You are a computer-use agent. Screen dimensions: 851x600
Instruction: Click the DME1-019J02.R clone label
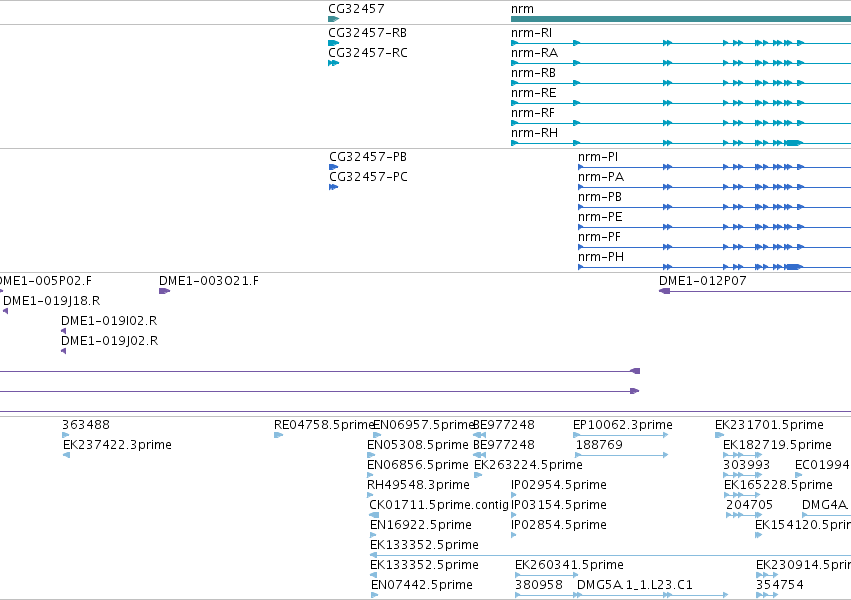click(109, 341)
